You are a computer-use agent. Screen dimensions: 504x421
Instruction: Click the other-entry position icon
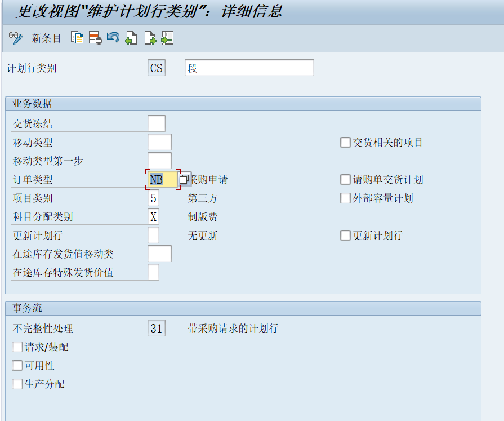point(167,38)
